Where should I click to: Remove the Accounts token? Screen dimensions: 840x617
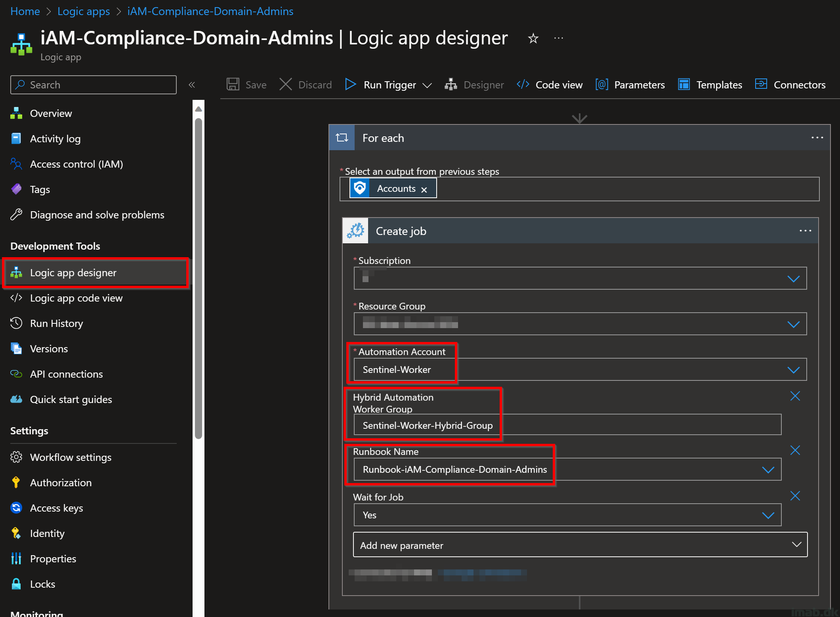point(424,190)
